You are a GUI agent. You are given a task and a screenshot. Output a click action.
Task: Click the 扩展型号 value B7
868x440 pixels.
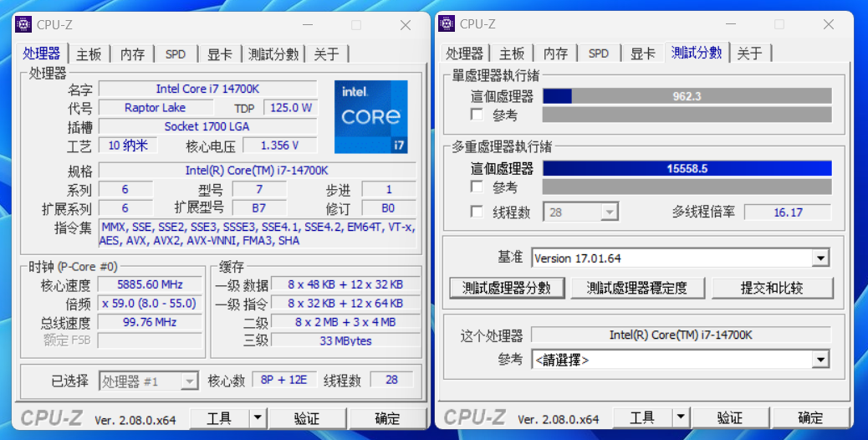point(259,208)
